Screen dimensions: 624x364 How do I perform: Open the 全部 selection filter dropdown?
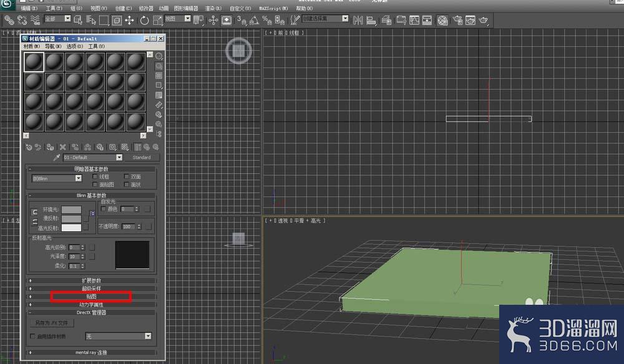pyautogui.click(x=67, y=18)
